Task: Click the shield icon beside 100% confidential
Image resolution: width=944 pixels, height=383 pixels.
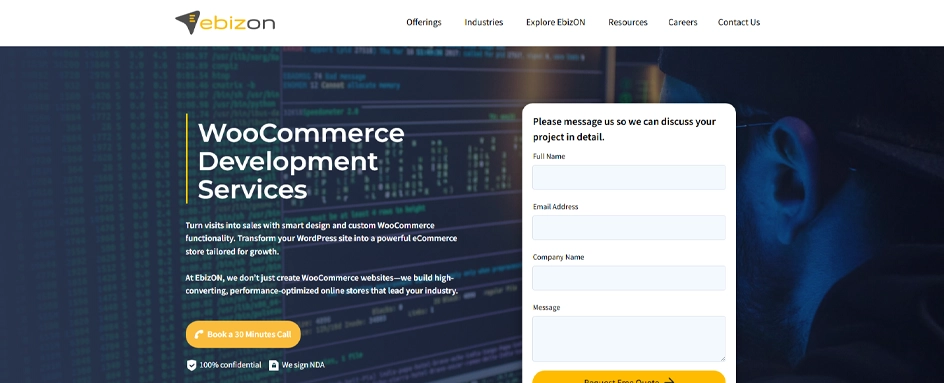Action: pos(191,365)
